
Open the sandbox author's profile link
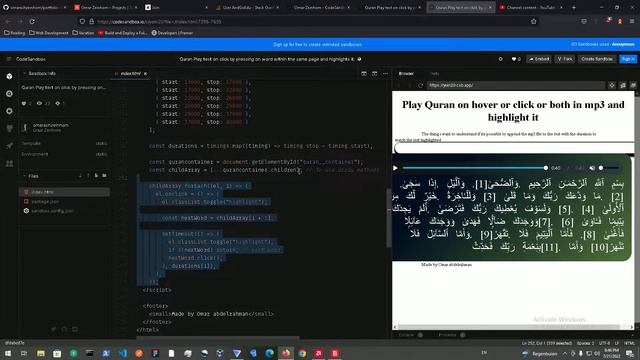point(51,125)
